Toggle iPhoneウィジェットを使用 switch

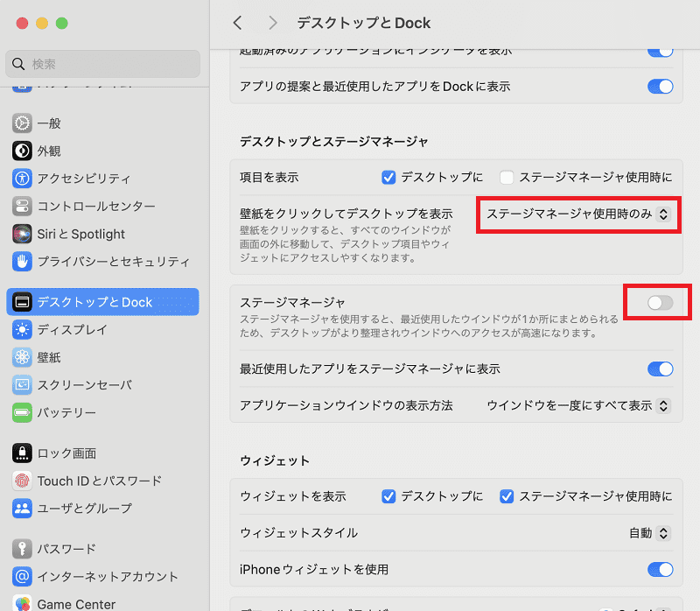(x=661, y=570)
